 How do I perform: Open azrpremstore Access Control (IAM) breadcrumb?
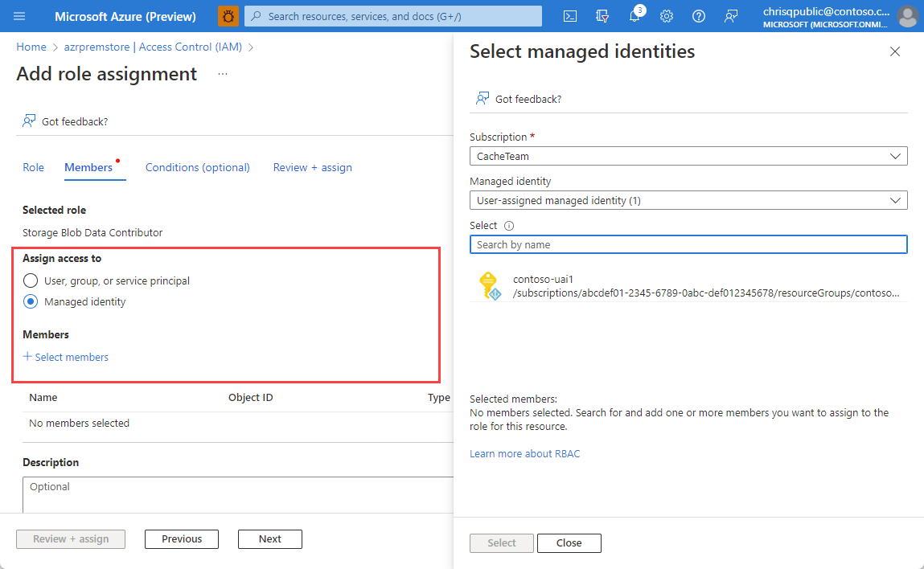pyautogui.click(x=154, y=47)
